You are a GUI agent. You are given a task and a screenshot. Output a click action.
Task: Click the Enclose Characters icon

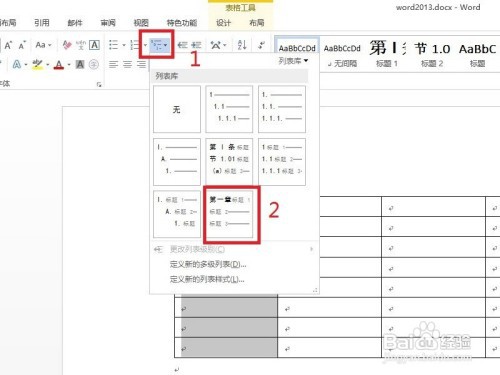point(94,64)
